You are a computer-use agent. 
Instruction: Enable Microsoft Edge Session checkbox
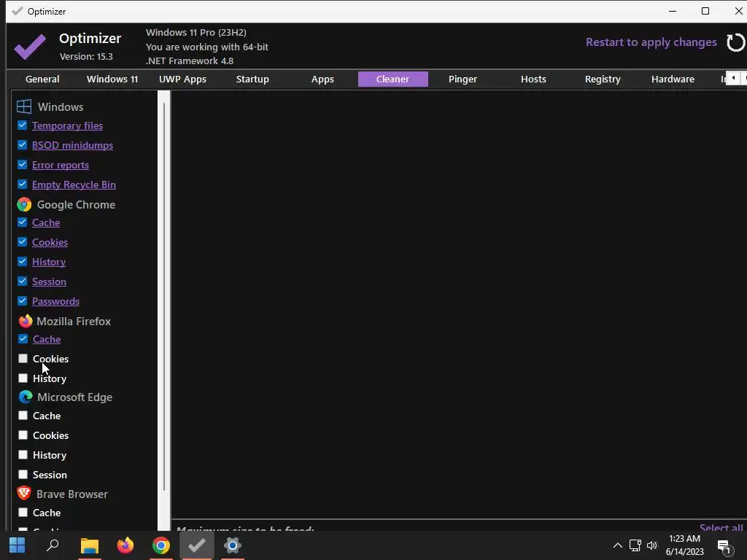click(x=23, y=474)
